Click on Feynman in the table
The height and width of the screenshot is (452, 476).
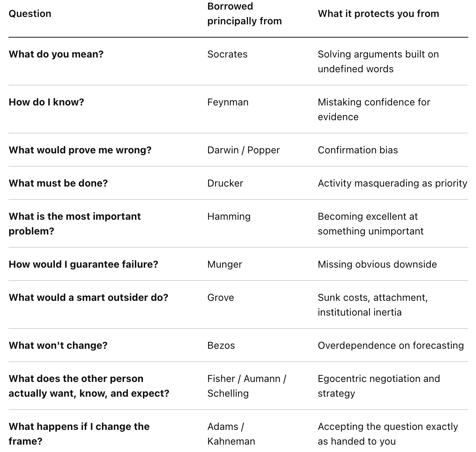[228, 102]
